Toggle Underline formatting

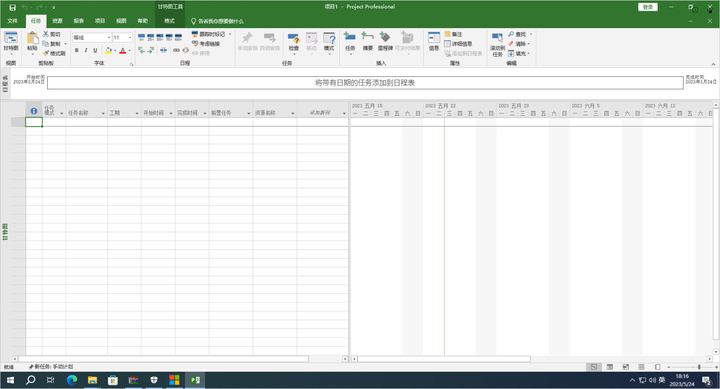point(95,50)
